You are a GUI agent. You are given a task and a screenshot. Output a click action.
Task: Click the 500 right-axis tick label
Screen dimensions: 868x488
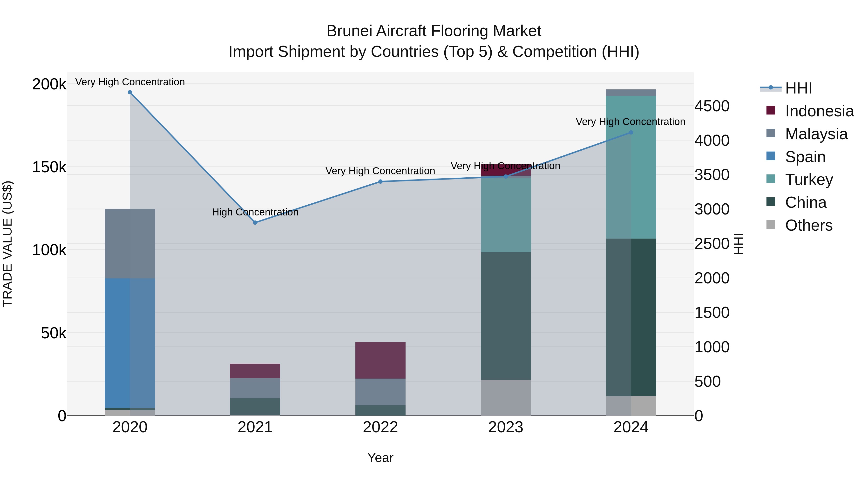click(x=708, y=381)
